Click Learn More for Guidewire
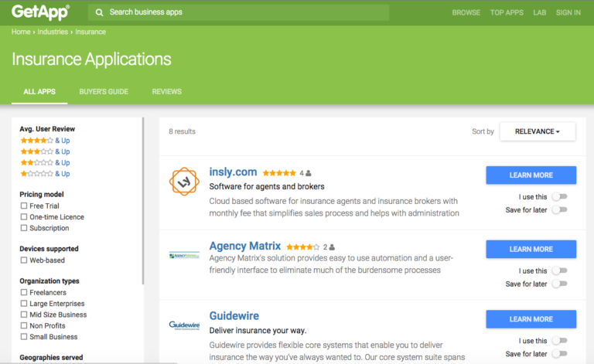594x364 pixels. click(x=531, y=319)
